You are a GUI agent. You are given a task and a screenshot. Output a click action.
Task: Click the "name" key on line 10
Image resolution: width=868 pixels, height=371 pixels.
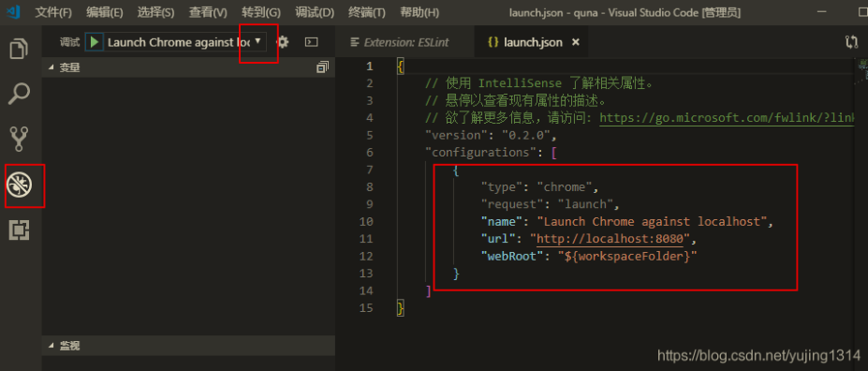502,221
